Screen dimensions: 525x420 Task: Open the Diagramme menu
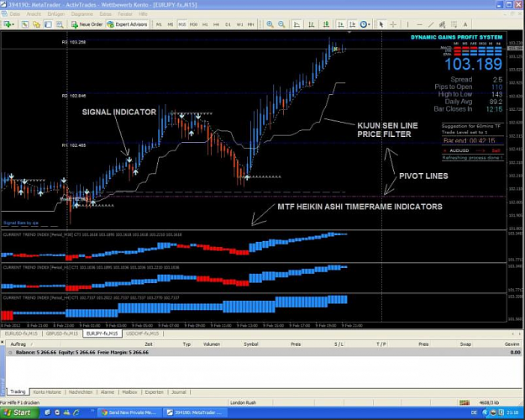coord(82,14)
